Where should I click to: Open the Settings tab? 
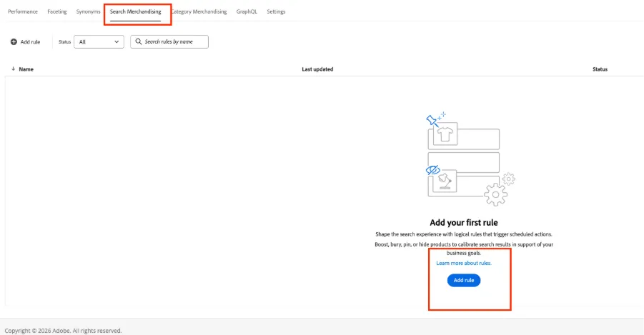point(276,11)
